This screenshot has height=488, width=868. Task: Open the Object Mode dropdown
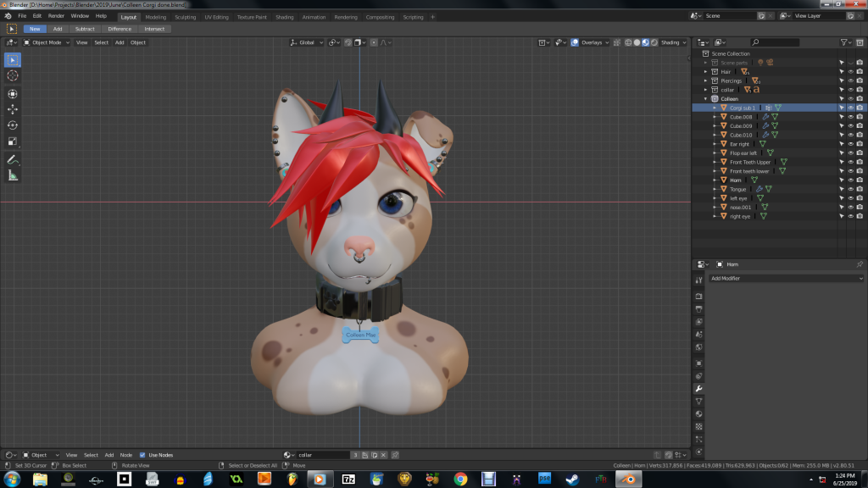coord(47,42)
